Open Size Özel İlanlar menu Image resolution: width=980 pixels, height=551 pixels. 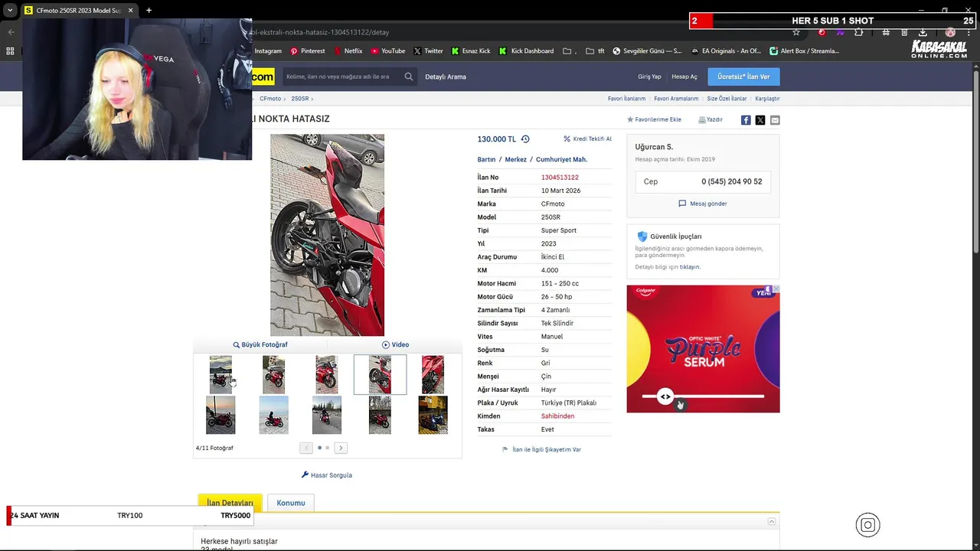tap(727, 99)
